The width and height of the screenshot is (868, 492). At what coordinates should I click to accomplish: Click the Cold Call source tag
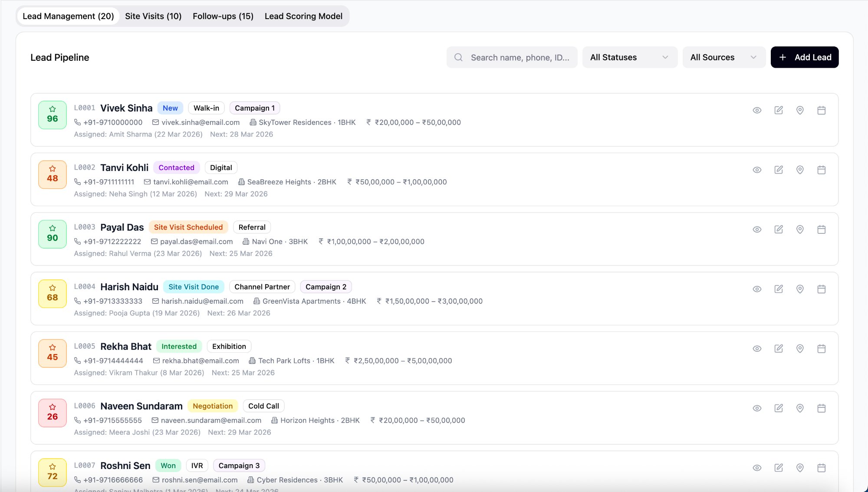click(263, 406)
